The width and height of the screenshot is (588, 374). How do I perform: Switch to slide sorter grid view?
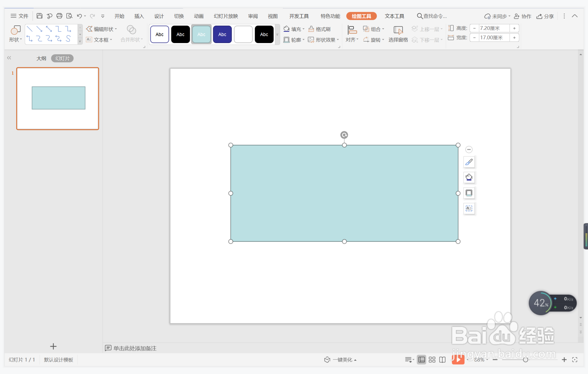tap(432, 360)
